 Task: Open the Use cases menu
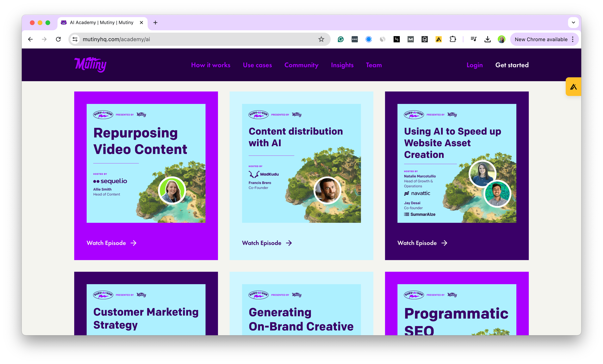click(x=257, y=65)
